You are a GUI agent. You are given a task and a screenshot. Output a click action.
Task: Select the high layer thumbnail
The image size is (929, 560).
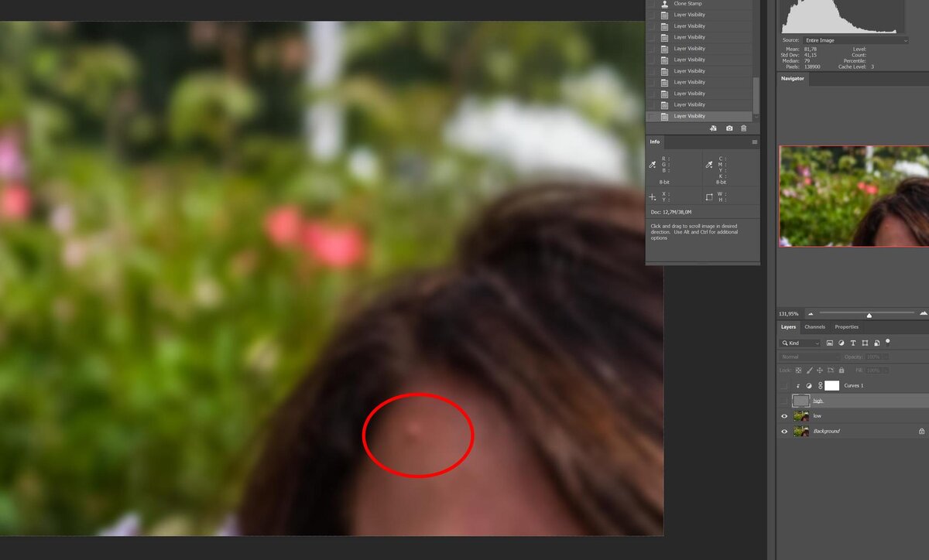(x=801, y=401)
